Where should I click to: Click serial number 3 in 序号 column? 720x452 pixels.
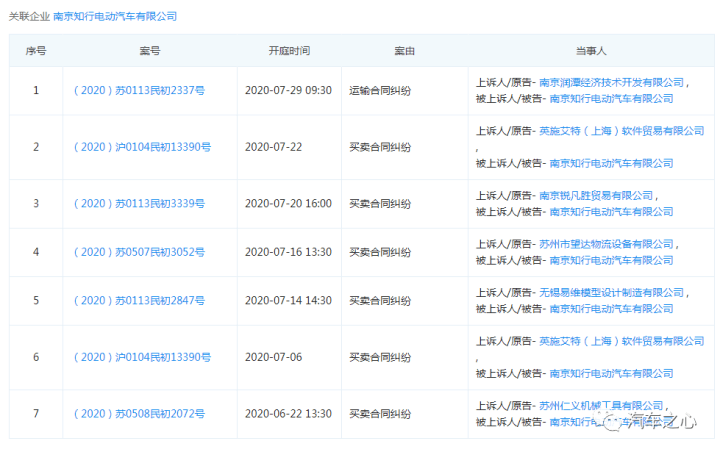[x=36, y=203]
